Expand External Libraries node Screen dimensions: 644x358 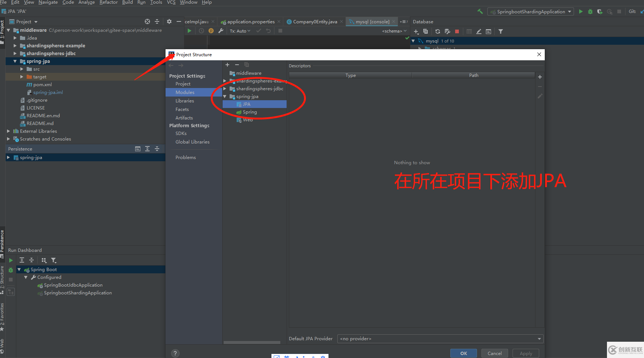coord(9,131)
